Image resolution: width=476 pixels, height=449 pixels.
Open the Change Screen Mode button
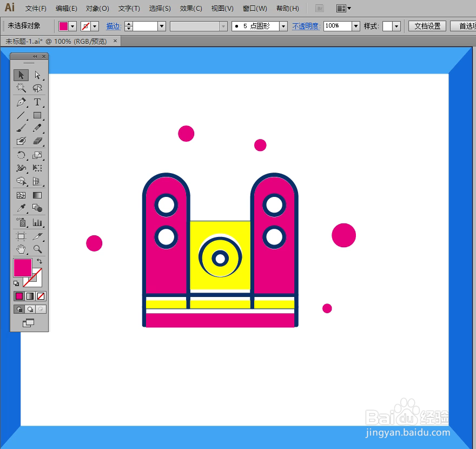pyautogui.click(x=29, y=323)
